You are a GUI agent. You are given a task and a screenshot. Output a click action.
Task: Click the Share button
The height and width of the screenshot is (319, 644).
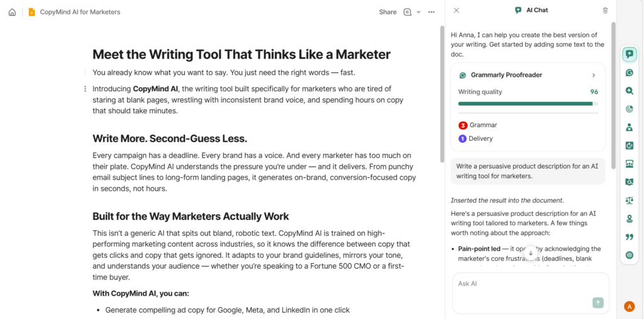coord(387,12)
